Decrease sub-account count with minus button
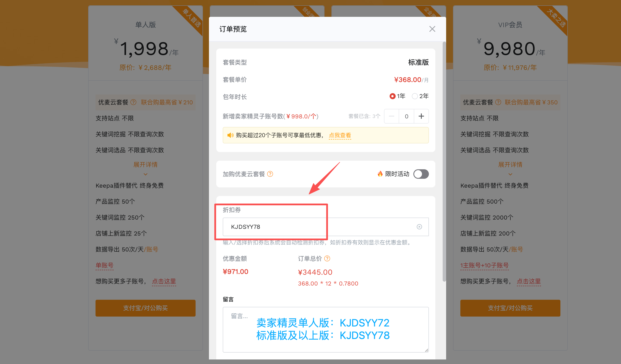This screenshot has width=621, height=364. coord(392,116)
